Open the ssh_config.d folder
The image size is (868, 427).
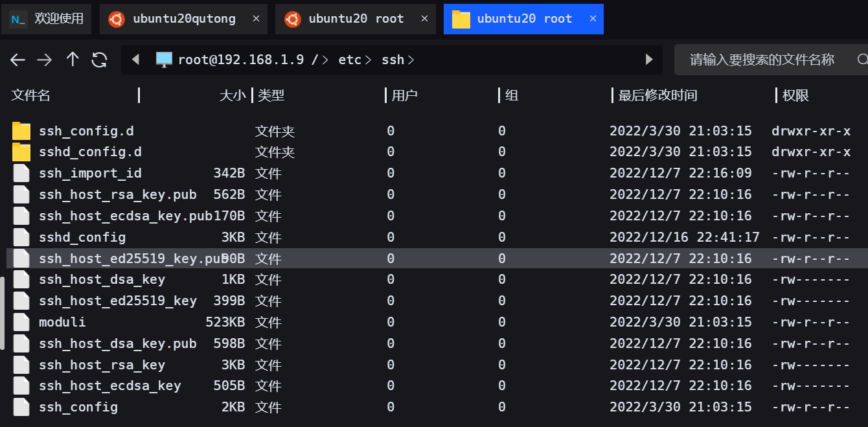click(86, 131)
